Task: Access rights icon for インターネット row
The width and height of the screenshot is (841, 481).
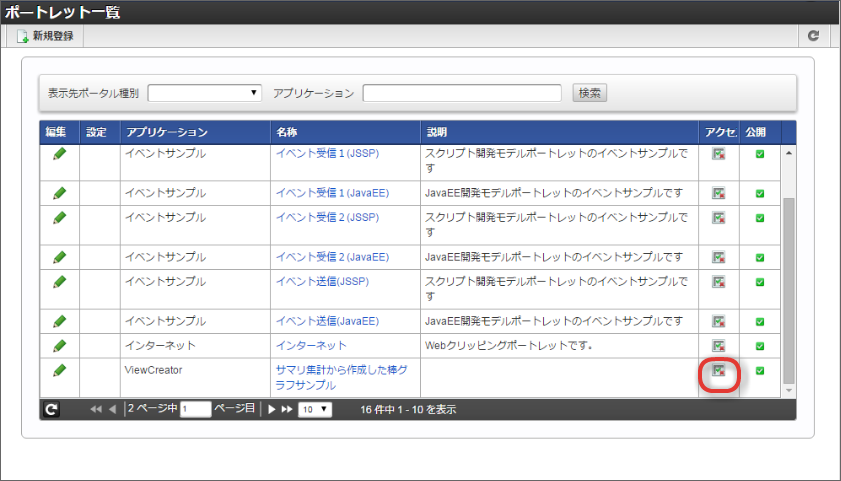Action: [x=719, y=346]
